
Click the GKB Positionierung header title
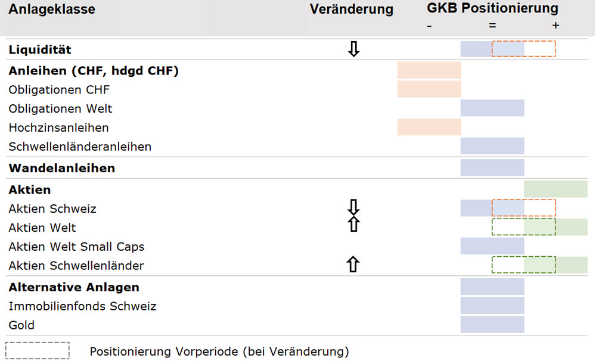point(492,8)
